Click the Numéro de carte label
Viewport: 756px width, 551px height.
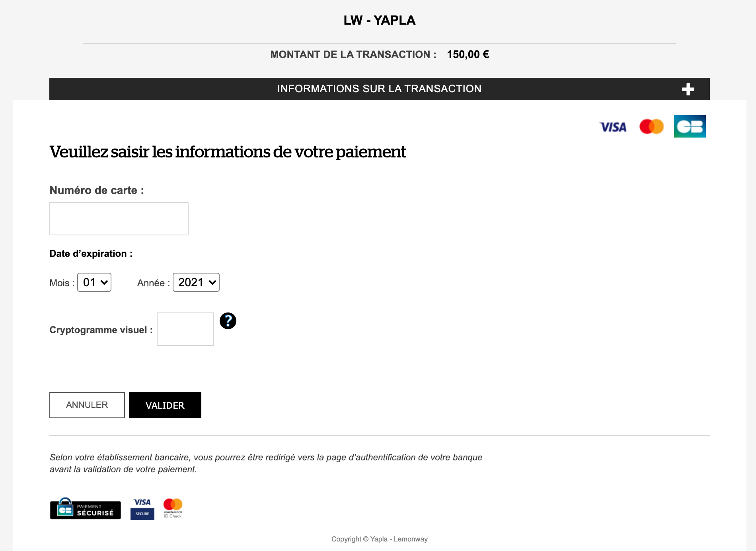point(97,190)
